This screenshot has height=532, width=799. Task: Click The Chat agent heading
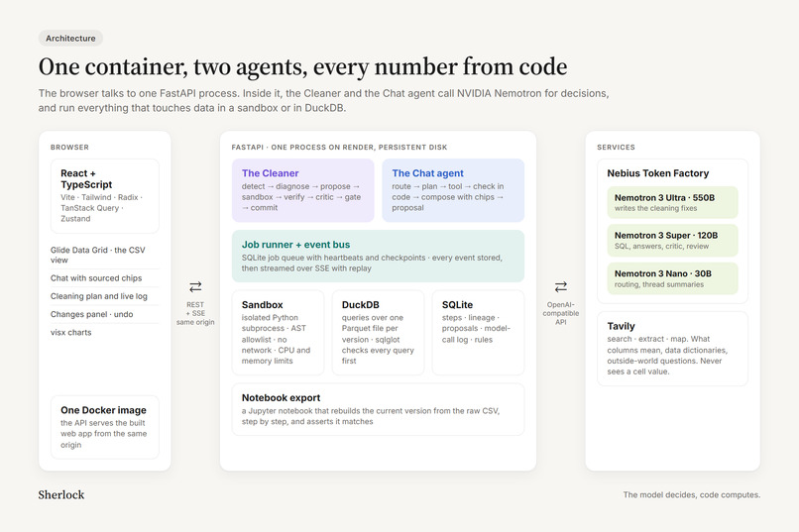[427, 173]
